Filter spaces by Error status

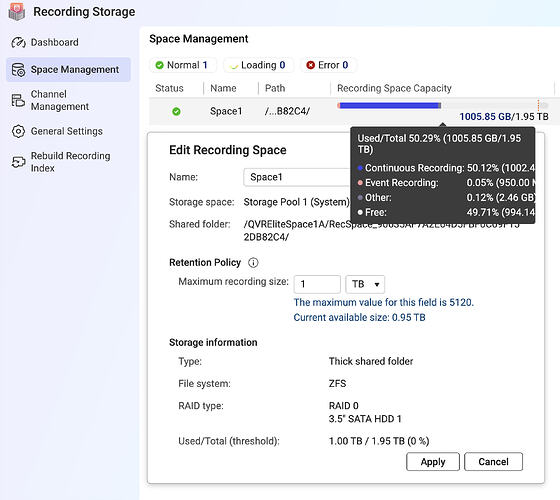329,65
